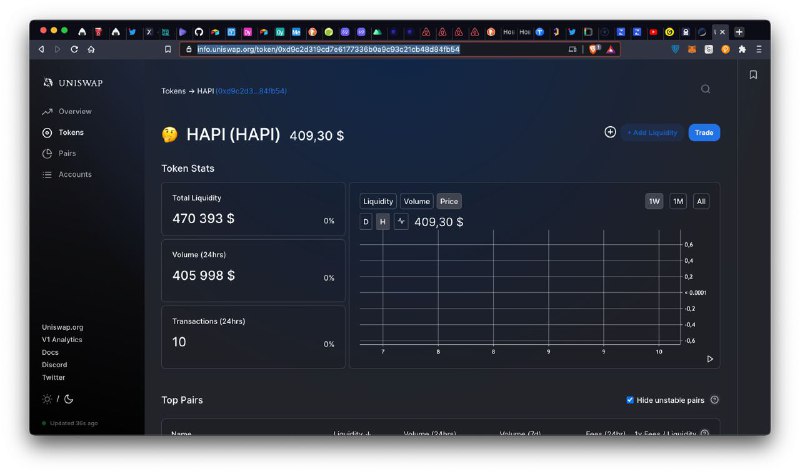Switch to the YouTube tab
The width and height of the screenshot is (800, 474).
(653, 32)
